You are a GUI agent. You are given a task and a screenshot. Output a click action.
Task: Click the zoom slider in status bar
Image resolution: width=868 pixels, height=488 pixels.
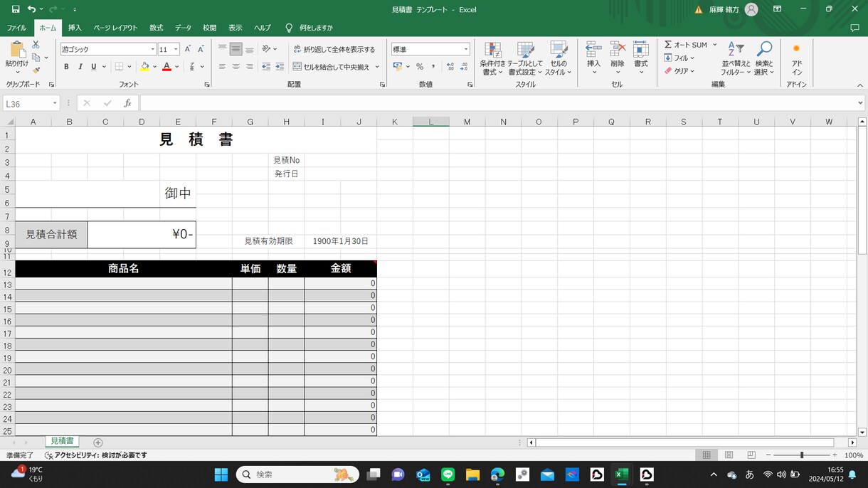[x=802, y=455]
